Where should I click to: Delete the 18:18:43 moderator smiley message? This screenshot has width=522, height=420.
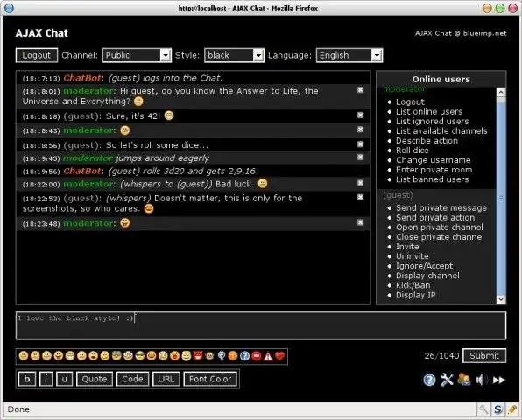tap(360, 129)
